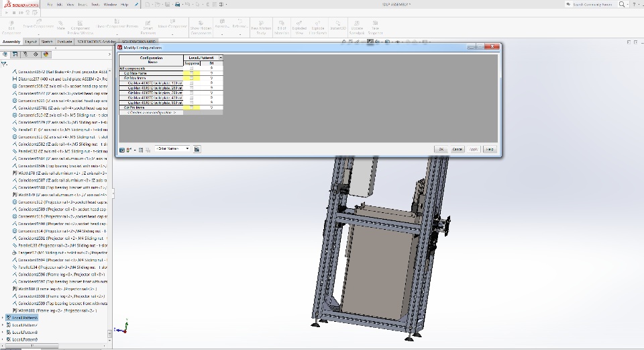Click the Edit Component tool
This screenshot has height=350, width=644.
[11, 28]
